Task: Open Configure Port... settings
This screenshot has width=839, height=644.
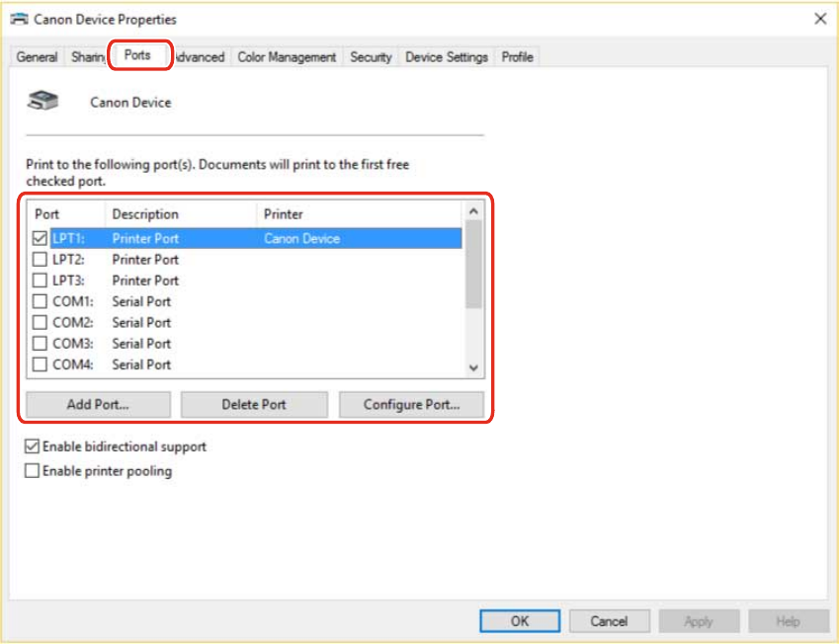Action: coord(411,404)
